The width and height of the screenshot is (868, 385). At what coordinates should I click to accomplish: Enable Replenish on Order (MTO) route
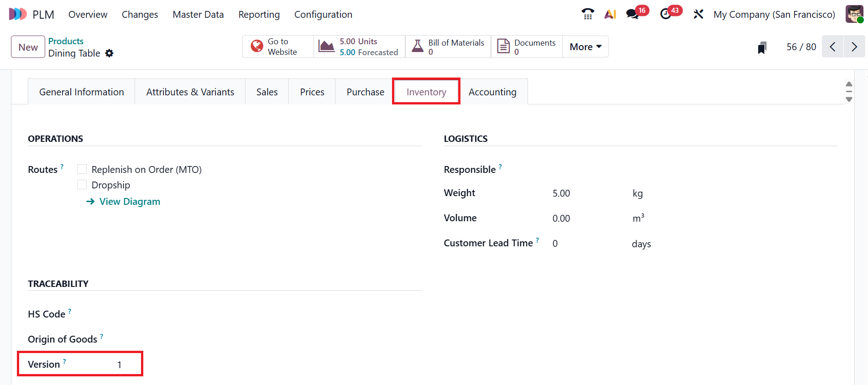(x=82, y=169)
